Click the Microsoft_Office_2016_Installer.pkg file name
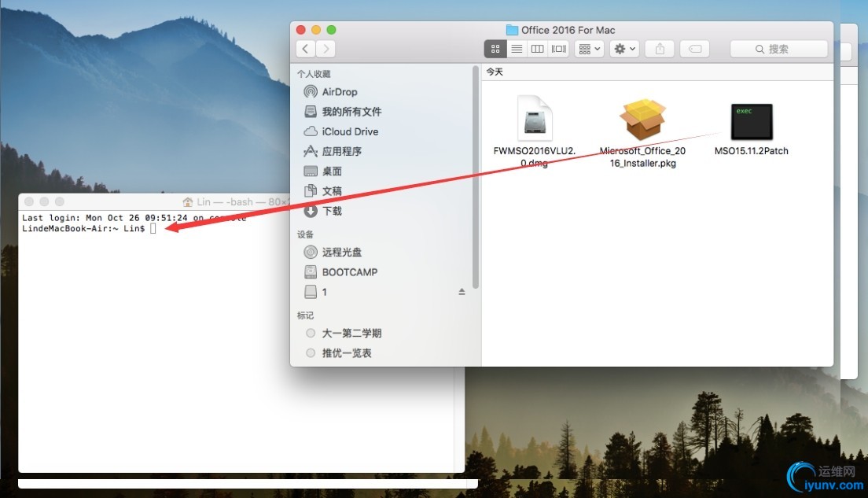The height and width of the screenshot is (498, 868). click(642, 157)
